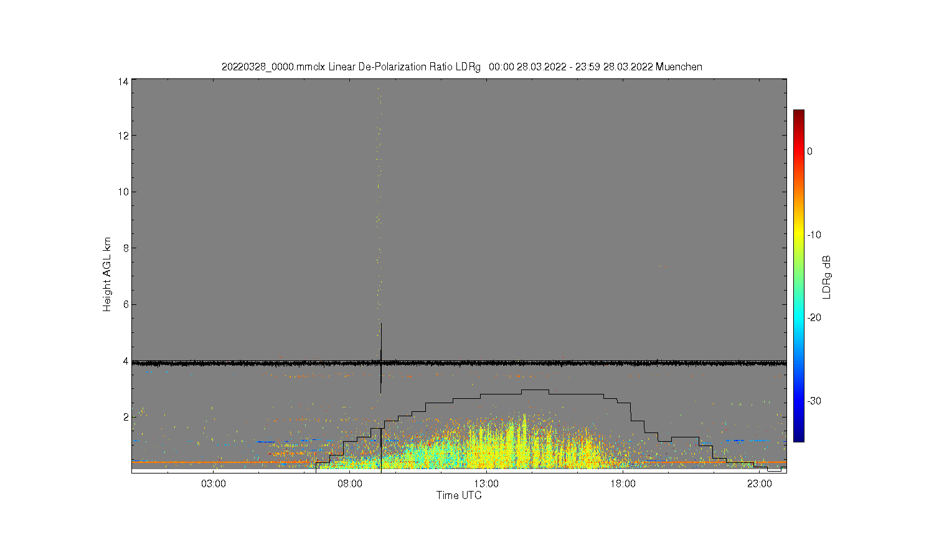Click the height tick label 6
The height and width of the screenshot is (560, 934).
[126, 304]
